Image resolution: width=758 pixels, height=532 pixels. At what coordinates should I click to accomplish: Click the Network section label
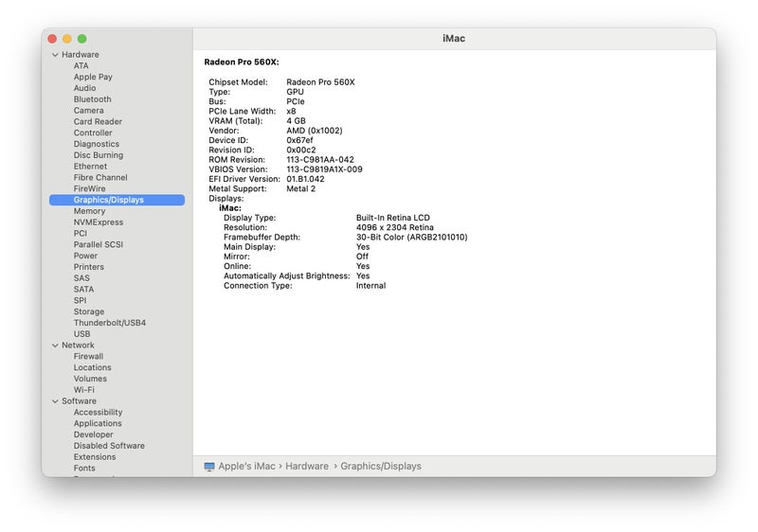click(78, 346)
